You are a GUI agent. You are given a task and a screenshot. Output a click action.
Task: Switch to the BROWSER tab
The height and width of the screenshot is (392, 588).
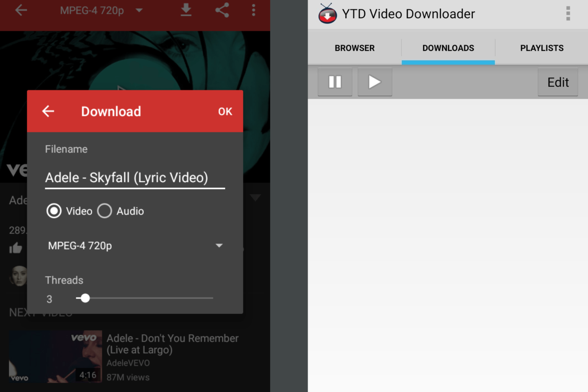click(354, 48)
